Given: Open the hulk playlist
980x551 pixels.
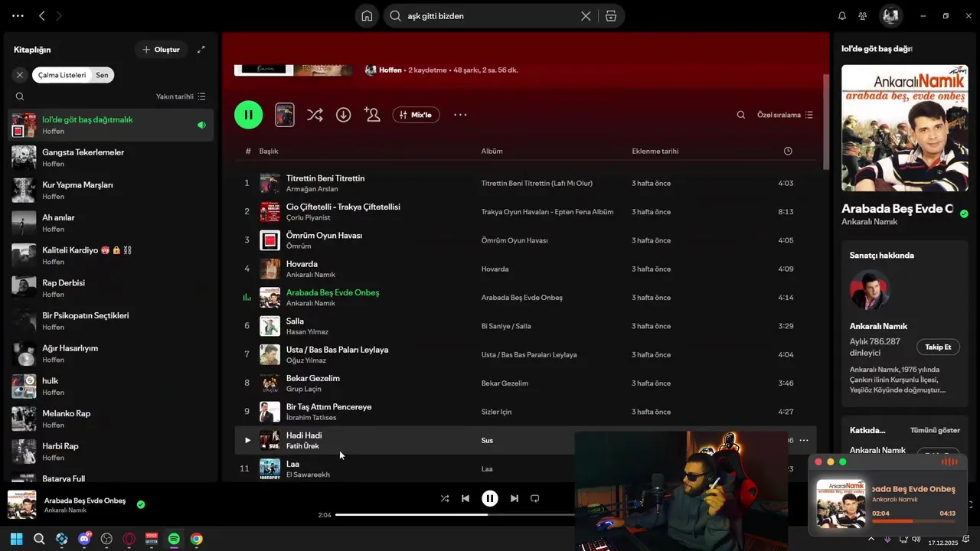Looking at the screenshot, I should [x=111, y=386].
